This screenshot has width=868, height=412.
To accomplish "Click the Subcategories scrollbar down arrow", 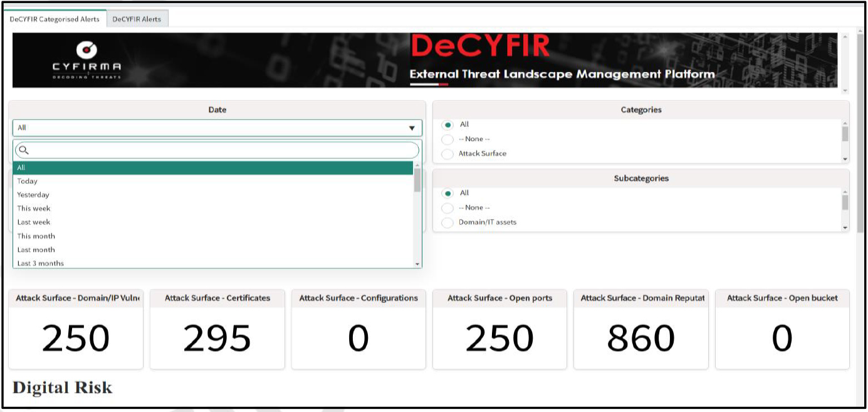I will click(x=845, y=228).
